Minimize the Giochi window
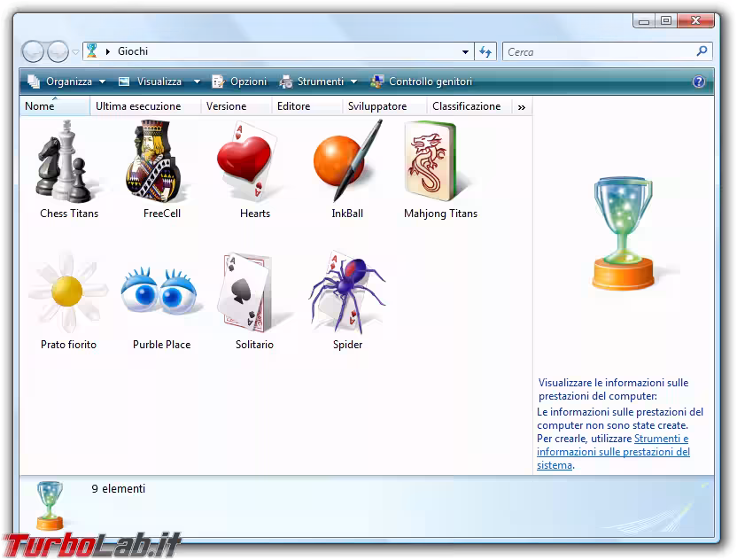This screenshot has height=560, width=737. 644,20
